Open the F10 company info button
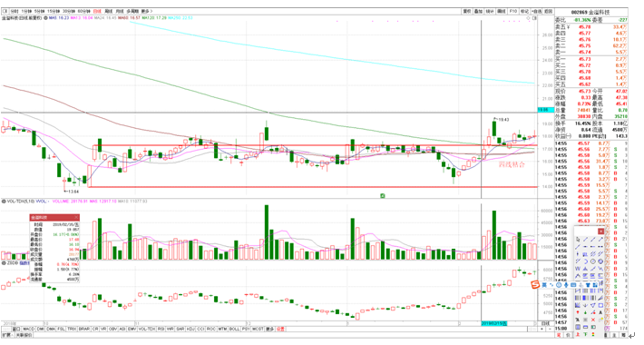The image size is (644, 345). (x=513, y=12)
